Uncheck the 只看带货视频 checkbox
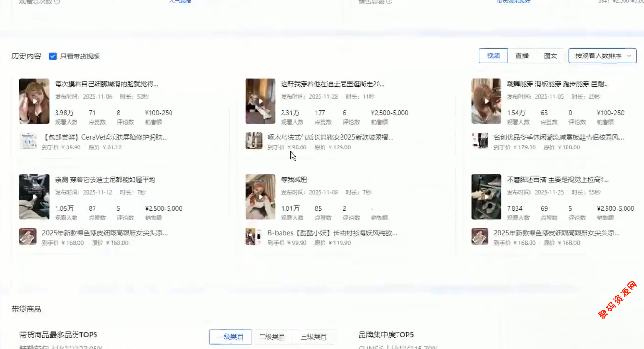The height and width of the screenshot is (349, 644). pyautogui.click(x=53, y=56)
